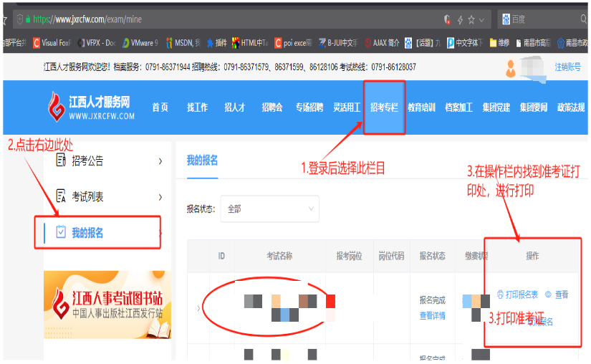Click the 考试名称 column header

point(279,257)
